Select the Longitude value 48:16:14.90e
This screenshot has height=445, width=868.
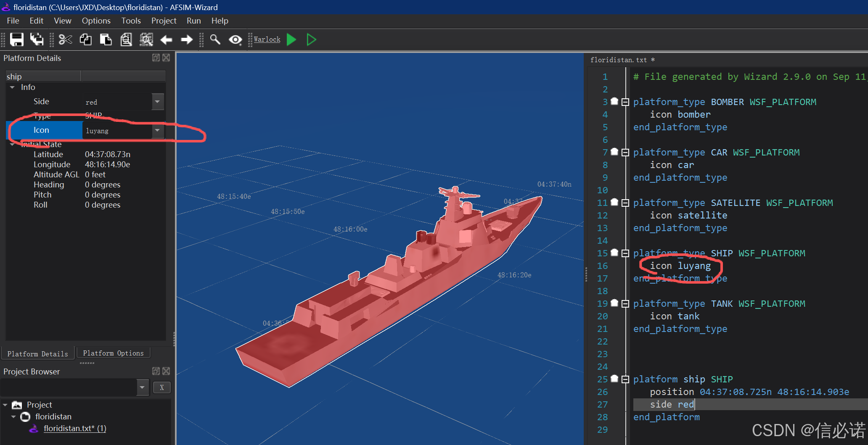click(108, 164)
